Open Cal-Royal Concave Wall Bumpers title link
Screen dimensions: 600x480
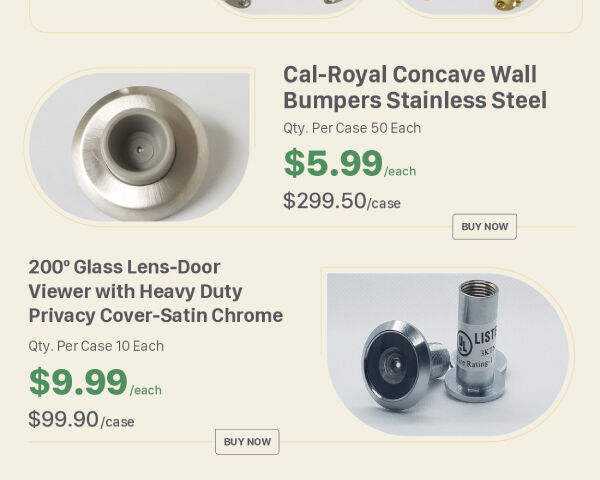pos(414,88)
